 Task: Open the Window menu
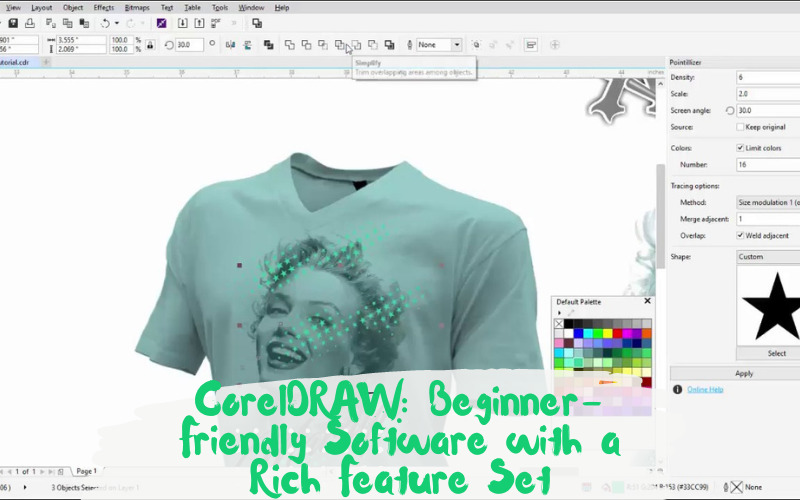pyautogui.click(x=251, y=8)
